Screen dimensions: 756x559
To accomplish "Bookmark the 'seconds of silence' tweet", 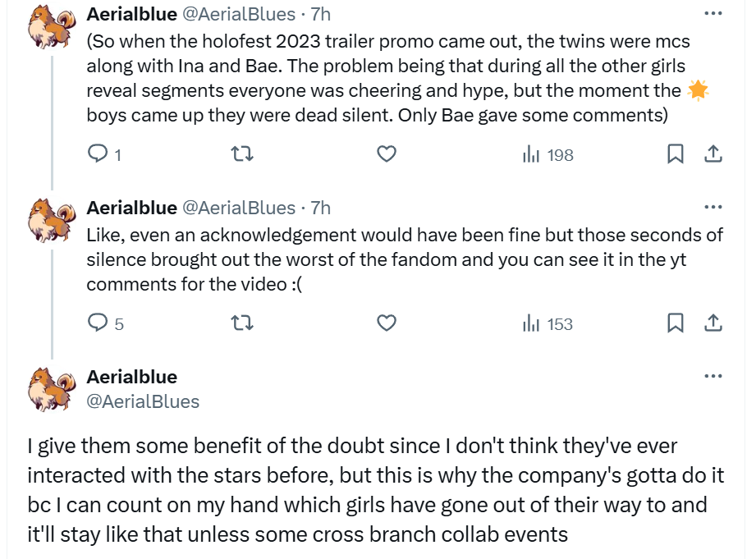I will coord(675,323).
